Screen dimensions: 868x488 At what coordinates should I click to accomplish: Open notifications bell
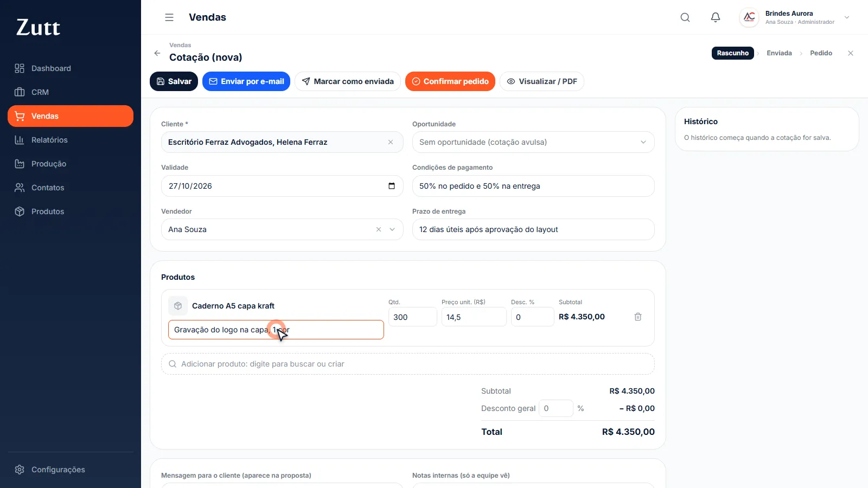tap(716, 17)
